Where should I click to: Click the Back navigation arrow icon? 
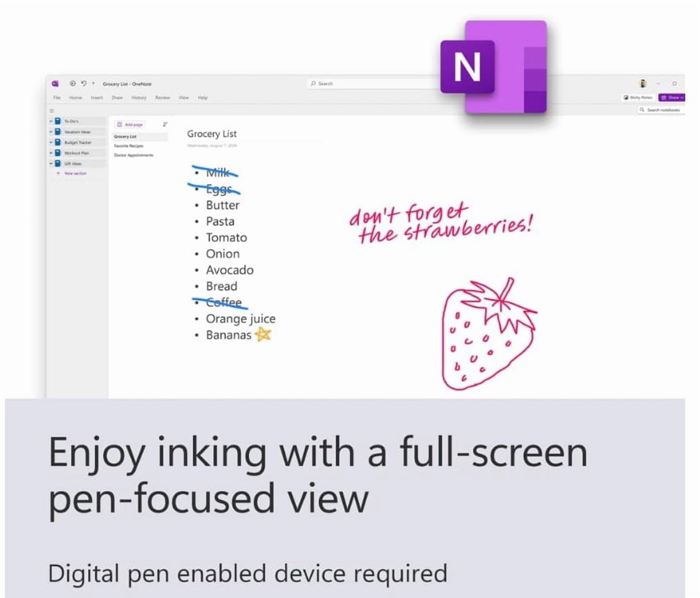coord(72,83)
